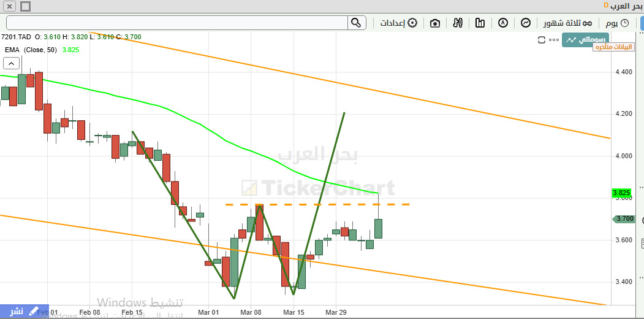The image size is (644, 319).
Task: Click the circled A auto-scale icon
Action: (x=503, y=23)
